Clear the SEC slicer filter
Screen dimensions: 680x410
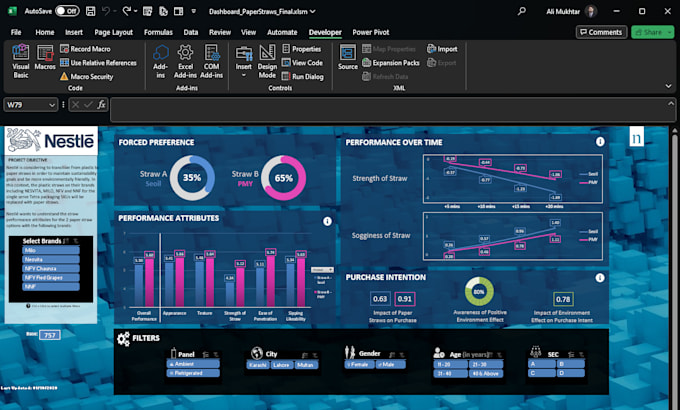click(581, 354)
